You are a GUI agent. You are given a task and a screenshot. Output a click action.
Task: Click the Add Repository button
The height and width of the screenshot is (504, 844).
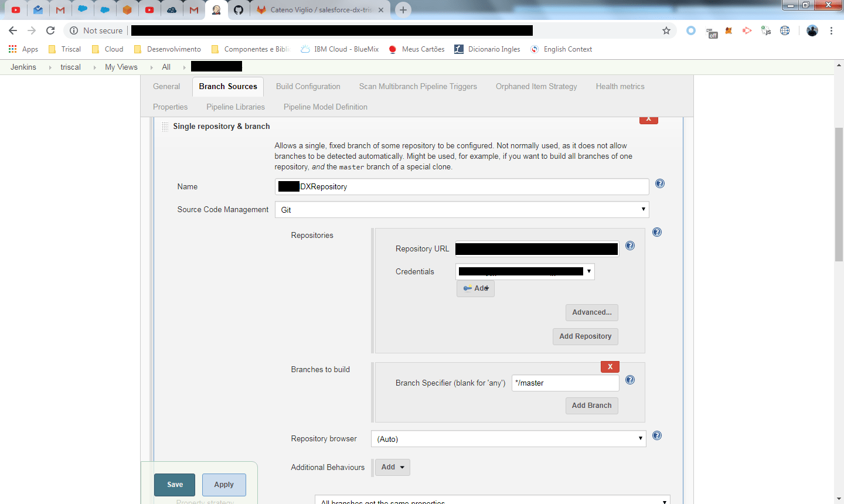point(585,336)
